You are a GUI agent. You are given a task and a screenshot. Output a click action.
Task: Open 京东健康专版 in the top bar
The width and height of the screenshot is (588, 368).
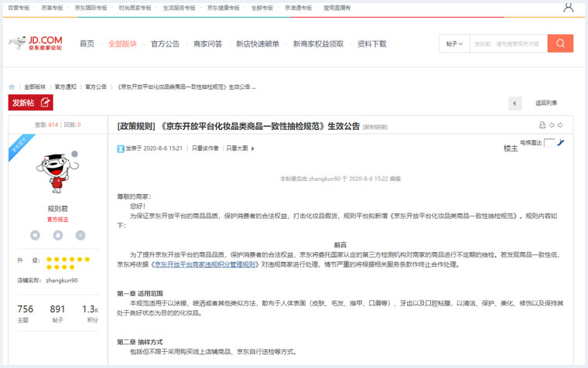(224, 8)
